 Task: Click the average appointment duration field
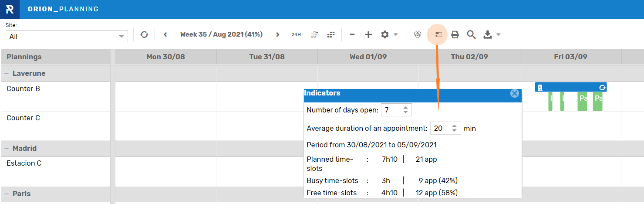440,128
